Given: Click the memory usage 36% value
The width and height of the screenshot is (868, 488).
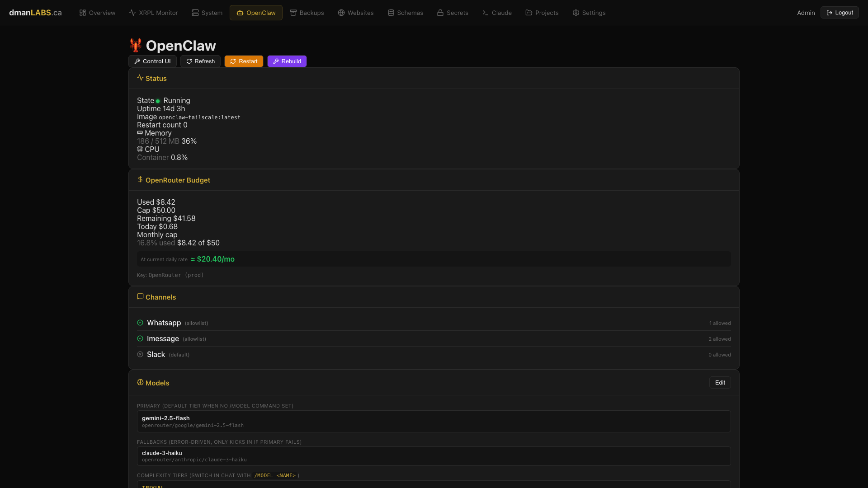Looking at the screenshot, I should (189, 141).
